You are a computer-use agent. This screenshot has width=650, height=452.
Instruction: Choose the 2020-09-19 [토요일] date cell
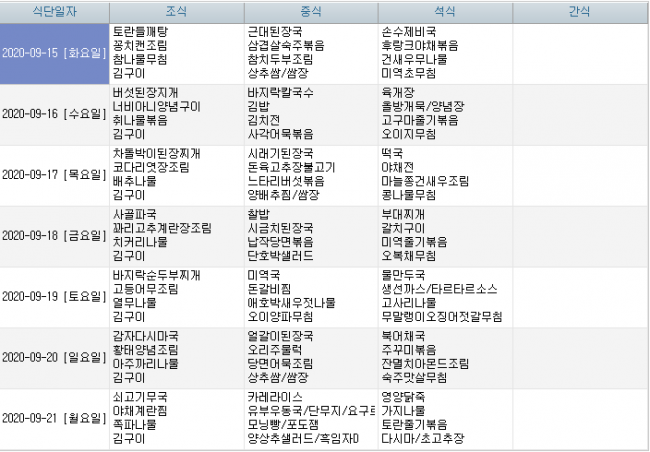pyautogui.click(x=54, y=297)
